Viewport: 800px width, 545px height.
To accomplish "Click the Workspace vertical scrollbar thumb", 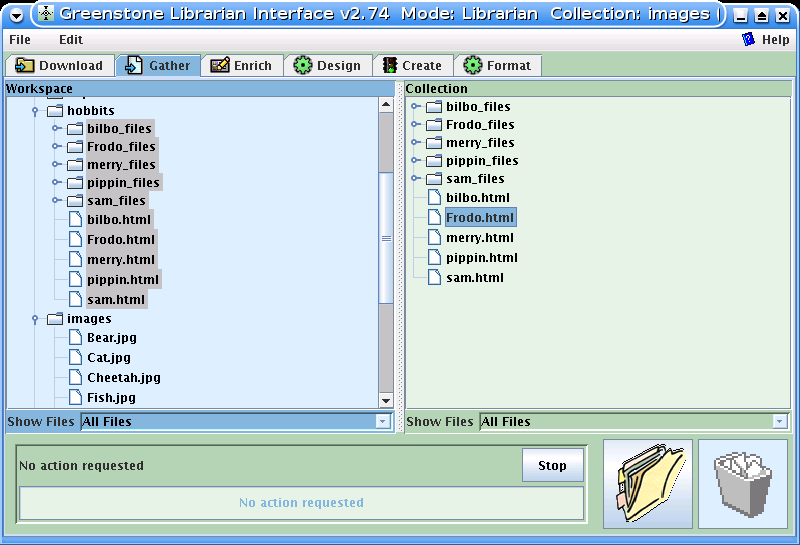I will point(386,238).
